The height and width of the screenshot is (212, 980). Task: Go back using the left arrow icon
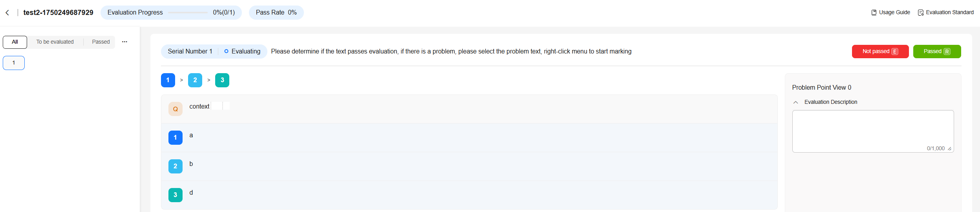pos(7,13)
